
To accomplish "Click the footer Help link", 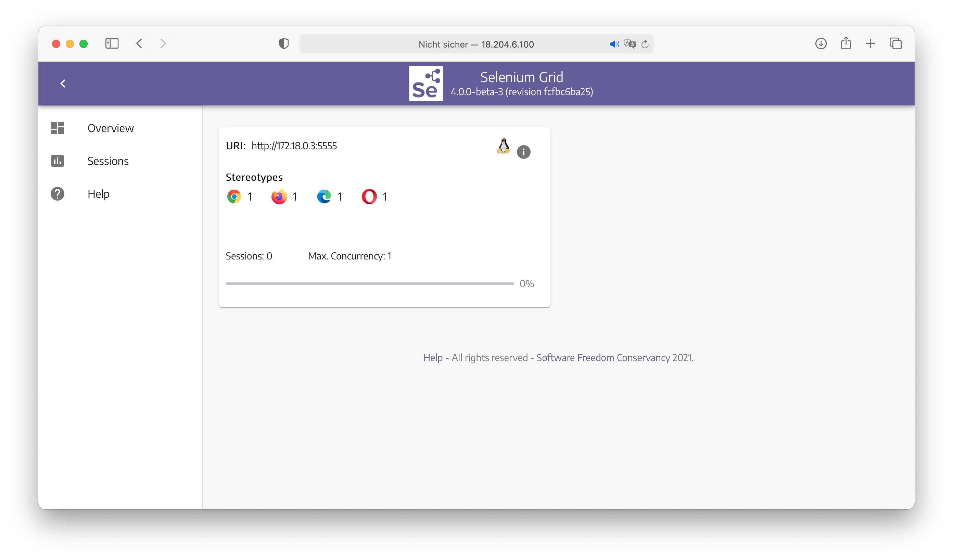I will (x=433, y=358).
